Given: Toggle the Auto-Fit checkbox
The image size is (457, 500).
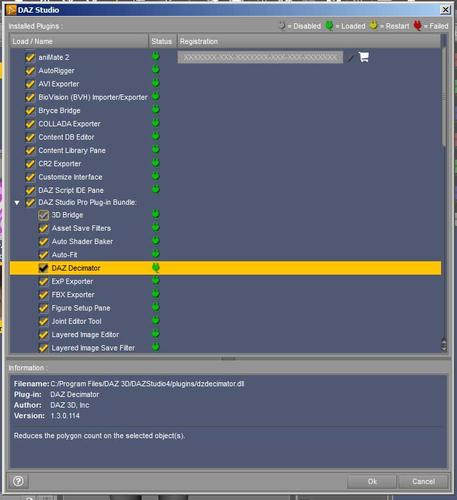Looking at the screenshot, I should (43, 255).
